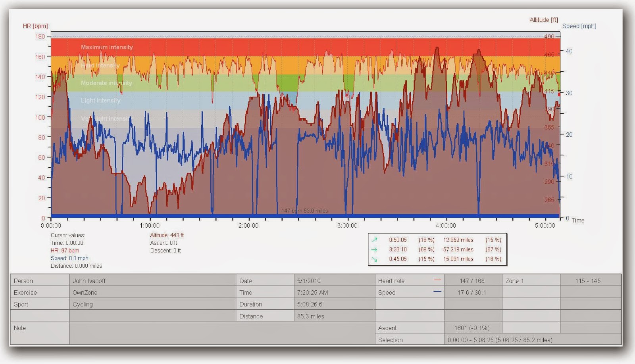Click the HR [bpm] axis label
Image resolution: width=635 pixels, height=364 pixels.
(x=35, y=26)
